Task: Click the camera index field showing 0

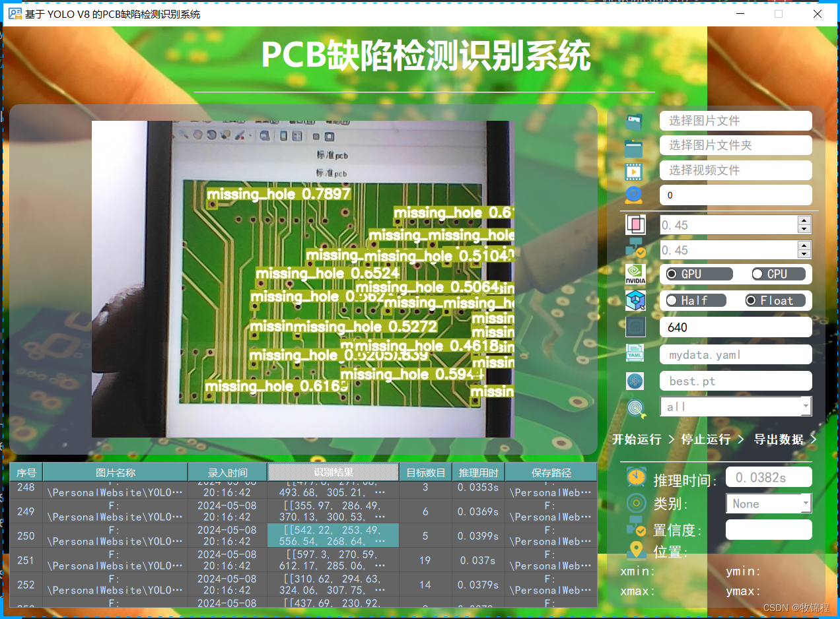Action: [736, 195]
